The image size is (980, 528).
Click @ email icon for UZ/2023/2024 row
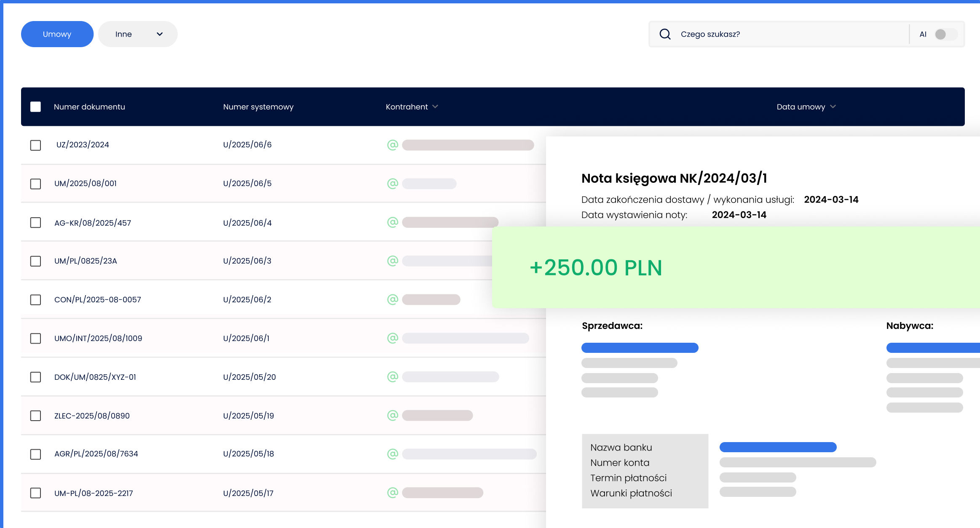[392, 145]
